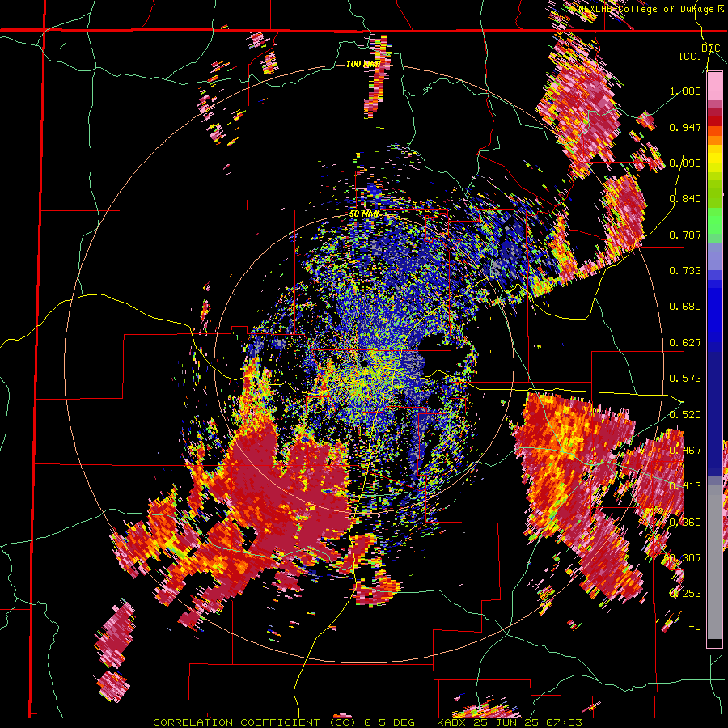Click the 50 NMI range ring label
Screen dimensions: 728x728
pos(365,214)
